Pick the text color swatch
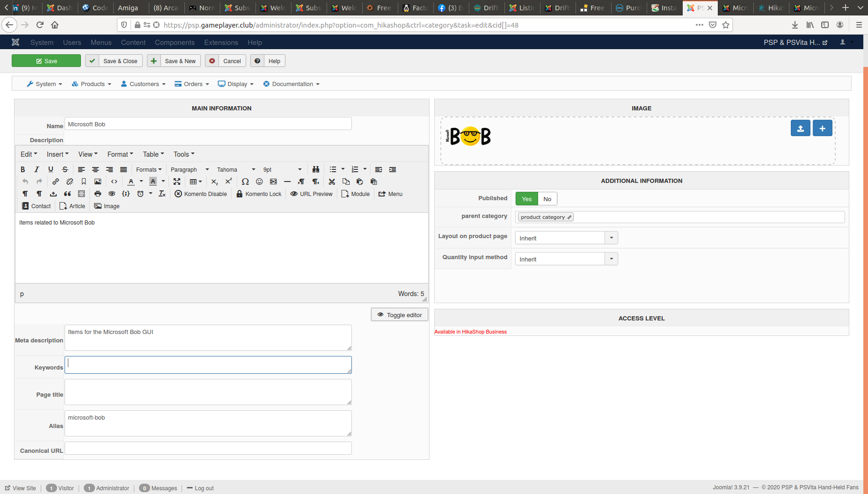The width and height of the screenshot is (868, 494). [x=131, y=182]
